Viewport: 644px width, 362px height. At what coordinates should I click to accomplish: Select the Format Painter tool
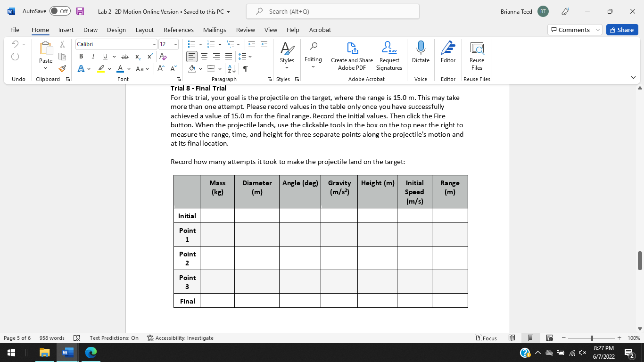point(62,68)
